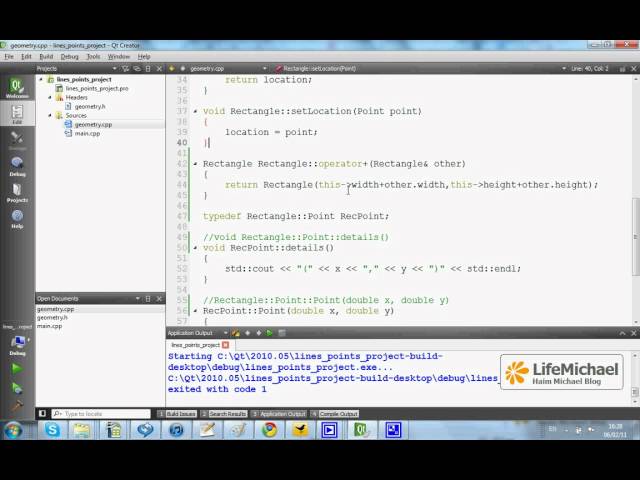This screenshot has width=640, height=480.
Task: Show the Build Issues pane
Action: (x=177, y=414)
